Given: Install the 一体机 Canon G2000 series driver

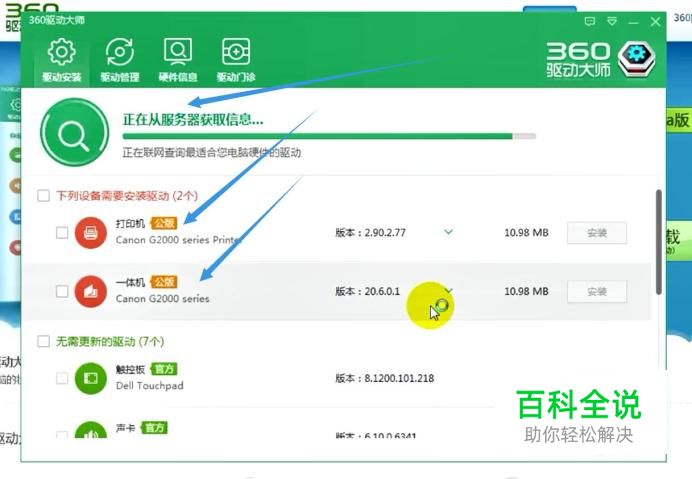Looking at the screenshot, I should pos(597,291).
